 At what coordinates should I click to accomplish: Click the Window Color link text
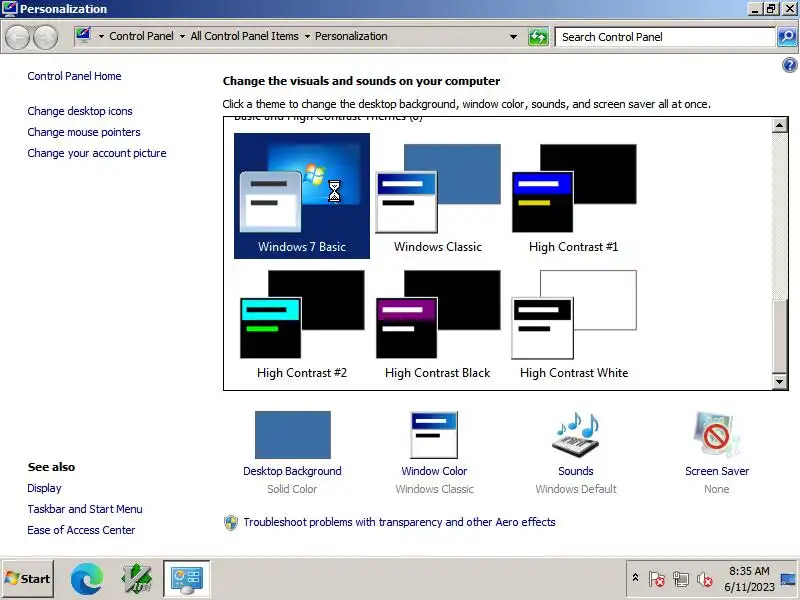pos(434,471)
